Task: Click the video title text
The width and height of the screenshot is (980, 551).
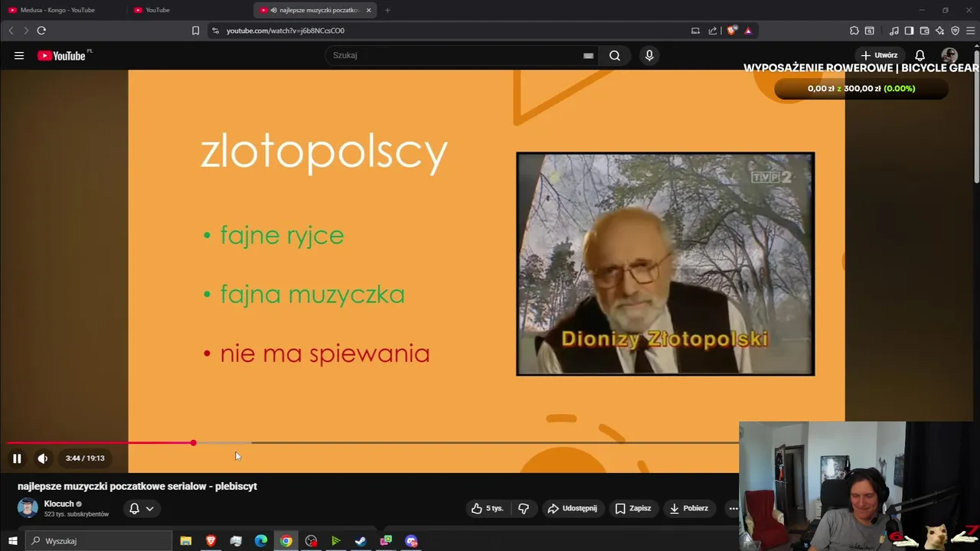Action: (137, 486)
